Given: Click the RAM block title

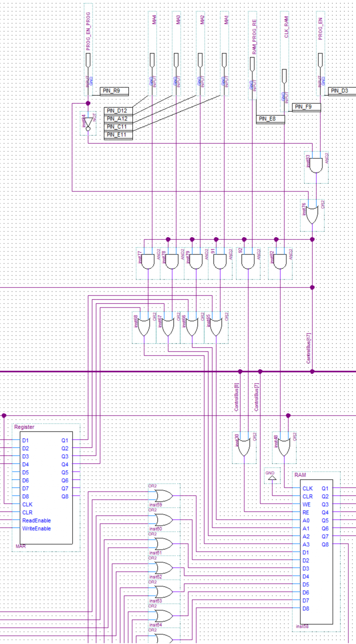Looking at the screenshot, I should click(x=300, y=475).
